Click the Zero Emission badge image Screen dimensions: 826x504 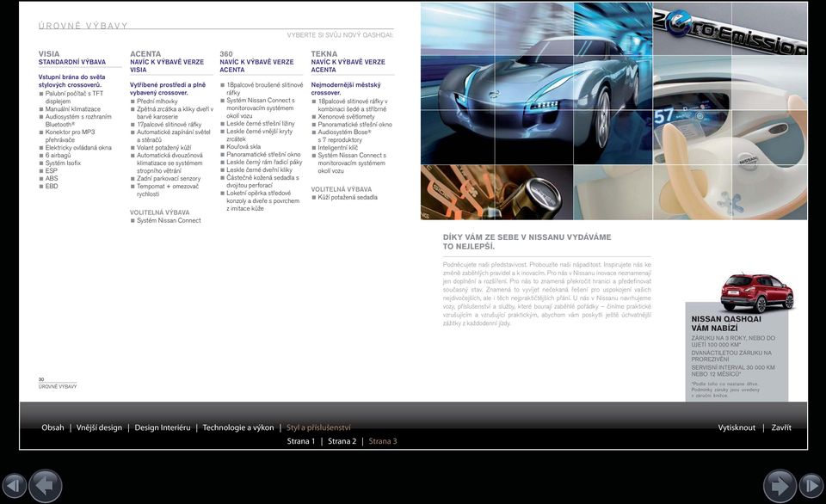coord(730,29)
